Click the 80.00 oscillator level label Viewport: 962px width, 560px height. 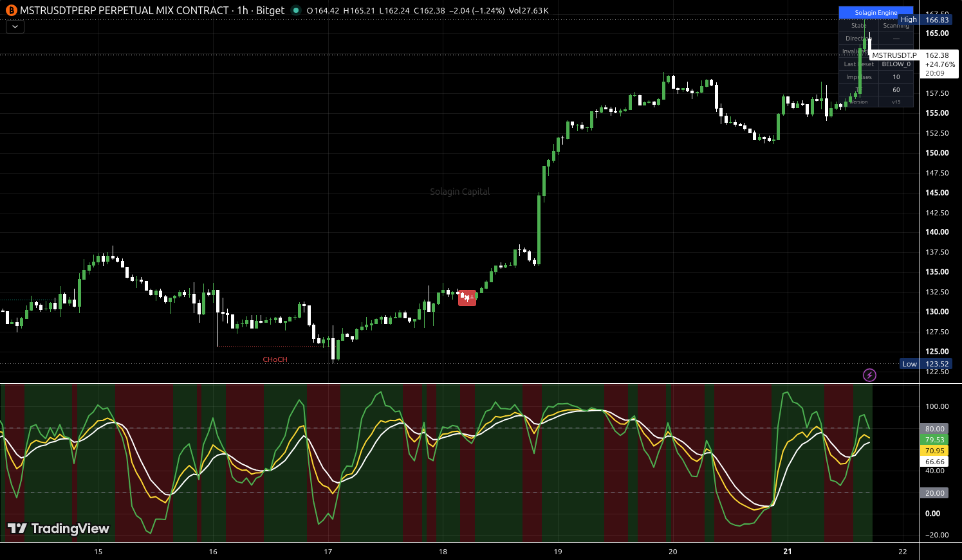pyautogui.click(x=935, y=429)
